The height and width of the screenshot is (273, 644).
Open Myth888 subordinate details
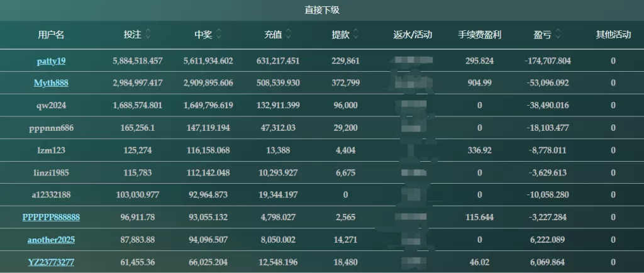(52, 83)
